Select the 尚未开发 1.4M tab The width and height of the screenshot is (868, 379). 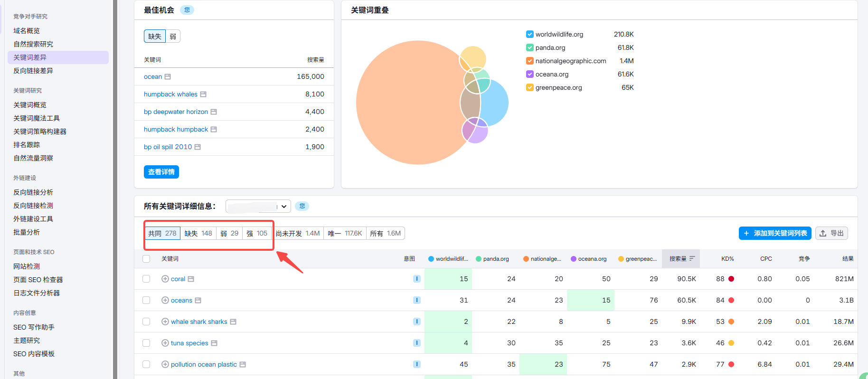pos(298,233)
